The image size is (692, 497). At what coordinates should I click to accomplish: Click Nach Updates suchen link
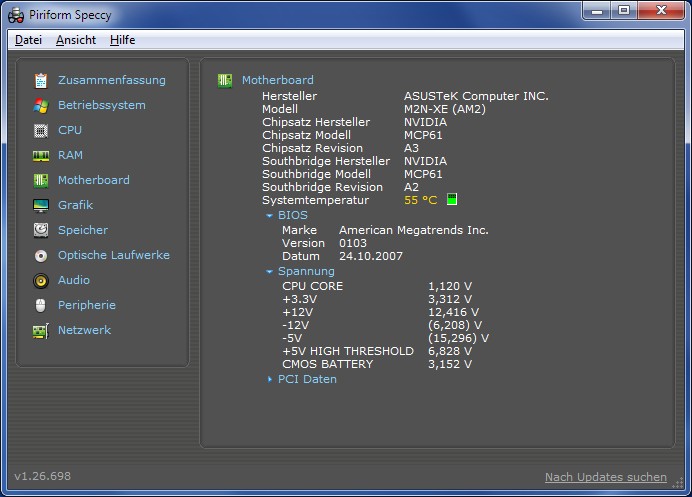(606, 477)
